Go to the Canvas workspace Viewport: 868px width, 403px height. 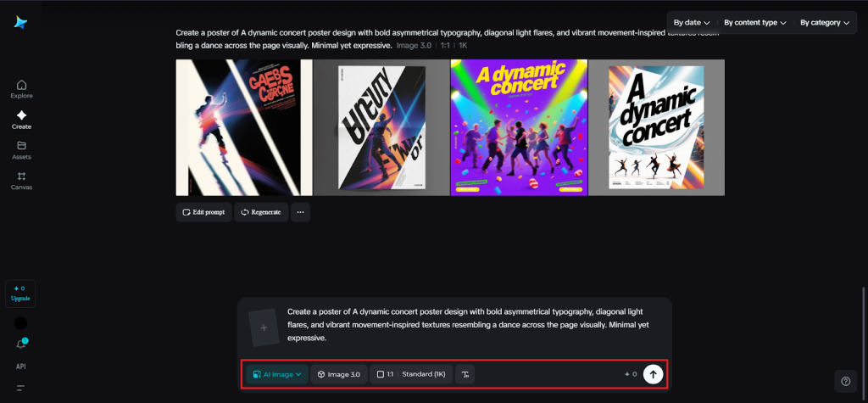pos(21,180)
